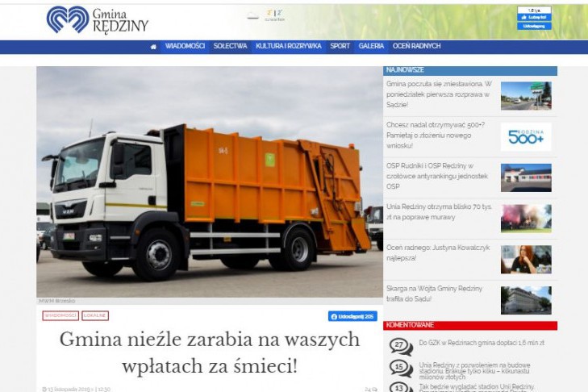Select KULTURA I ROZRYWKA in navigation
The height and width of the screenshot is (392, 588).
288,47
